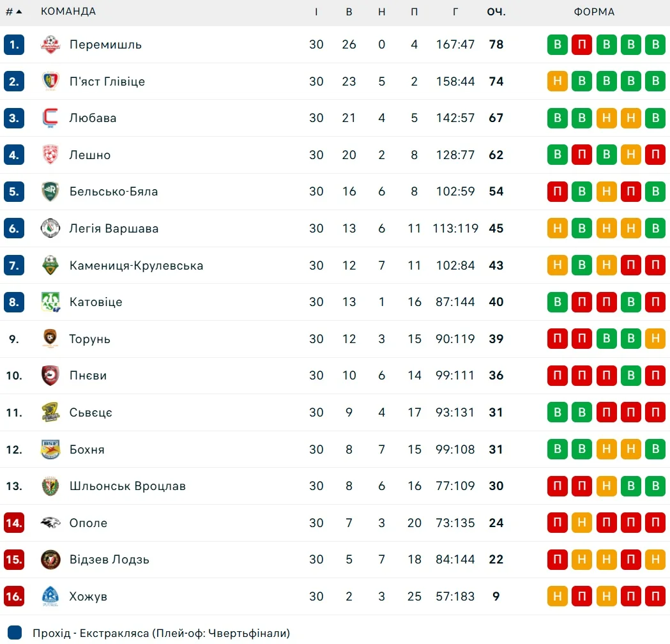Open the Шльонськ Вроцлав team page
This screenshot has width=670, height=644.
point(127,486)
